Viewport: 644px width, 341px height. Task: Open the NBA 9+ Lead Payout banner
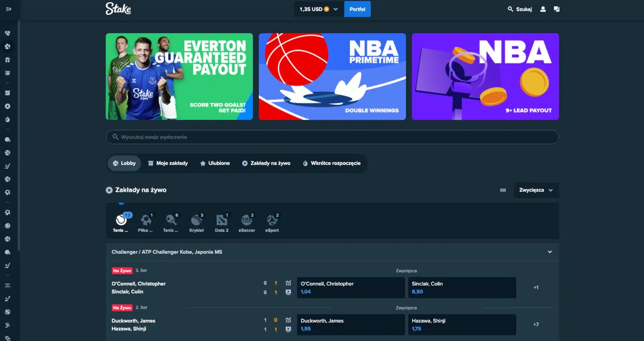pyautogui.click(x=485, y=77)
